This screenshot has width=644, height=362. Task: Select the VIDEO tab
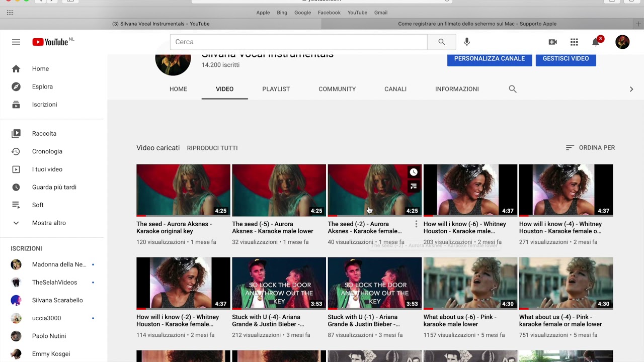(225, 89)
